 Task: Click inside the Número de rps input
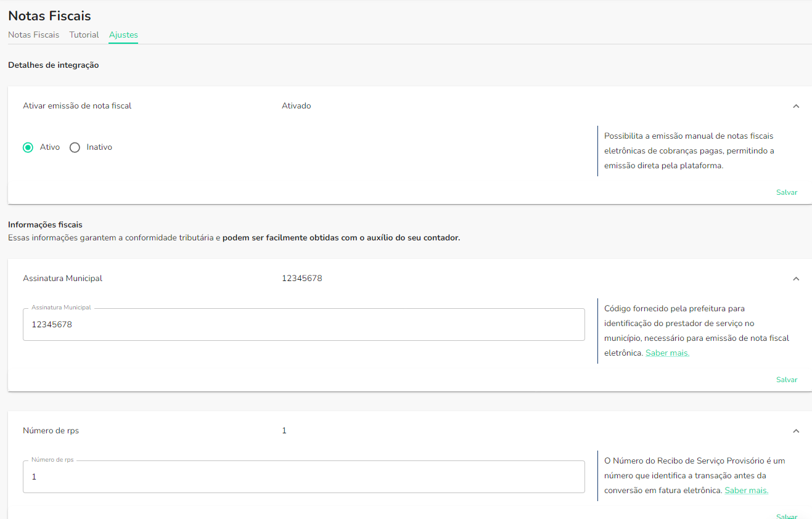(x=303, y=477)
